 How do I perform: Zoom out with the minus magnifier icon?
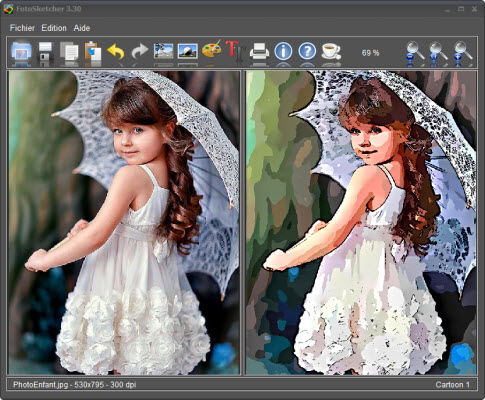pyautogui.click(x=414, y=52)
